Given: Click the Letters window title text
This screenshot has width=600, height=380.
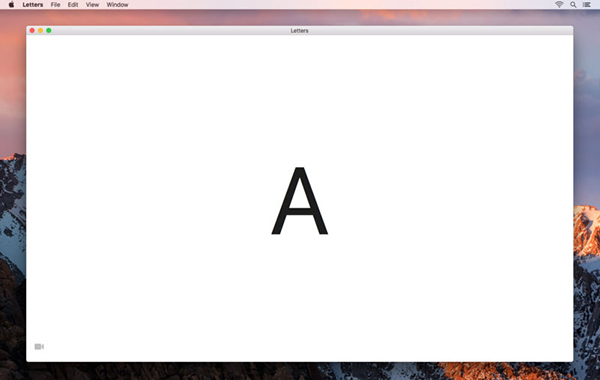Looking at the screenshot, I should [299, 31].
